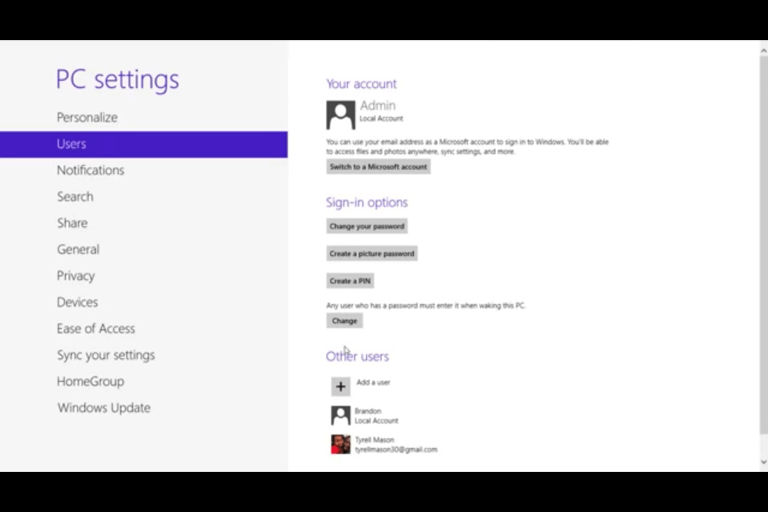768x512 pixels.
Task: Click the Sign-in options heading
Action: pyautogui.click(x=367, y=202)
